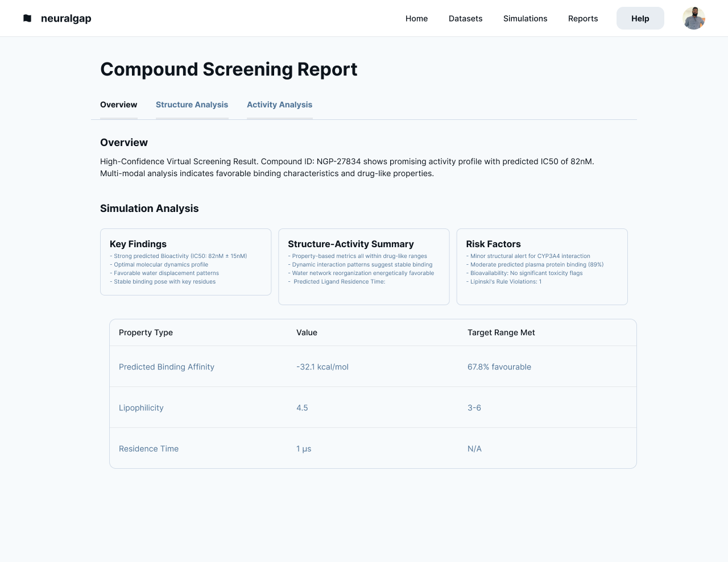Click the Property Type column header
The width and height of the screenshot is (728, 562).
[x=146, y=332]
